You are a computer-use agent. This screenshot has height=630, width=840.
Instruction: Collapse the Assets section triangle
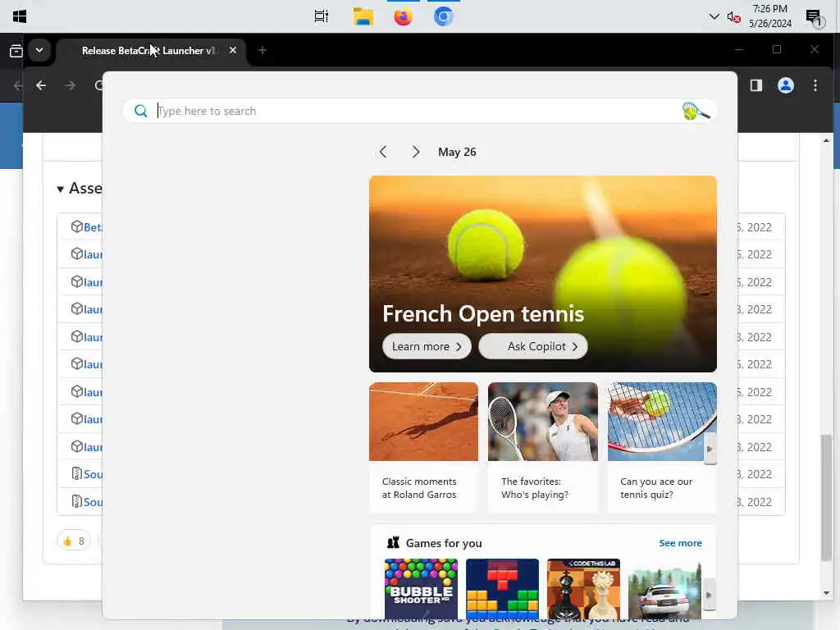pos(60,189)
